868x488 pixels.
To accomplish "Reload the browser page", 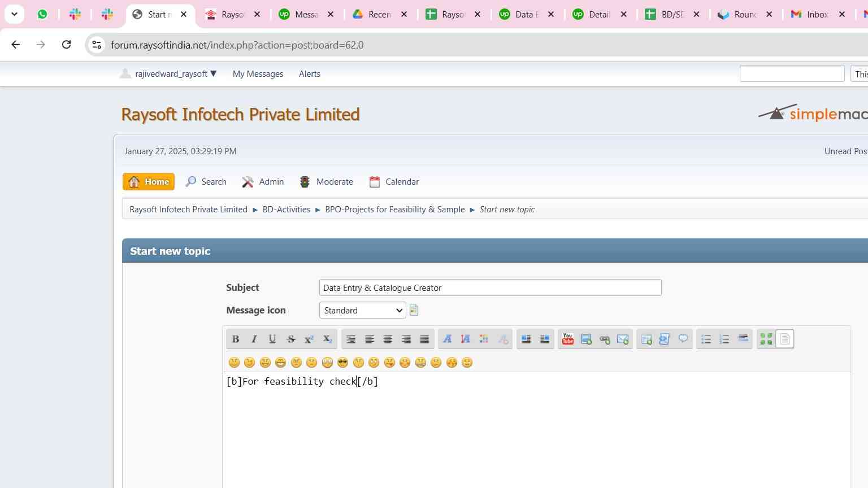I will click(66, 45).
